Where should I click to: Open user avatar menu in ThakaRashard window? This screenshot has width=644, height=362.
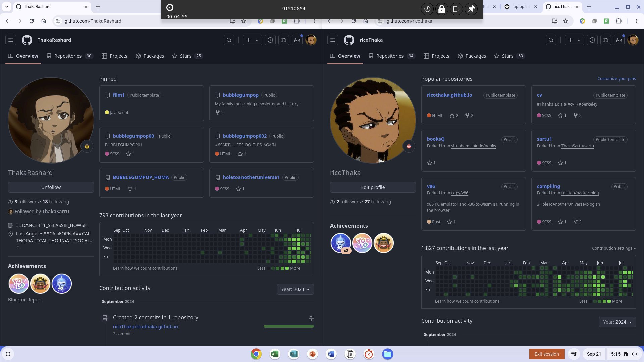[311, 40]
